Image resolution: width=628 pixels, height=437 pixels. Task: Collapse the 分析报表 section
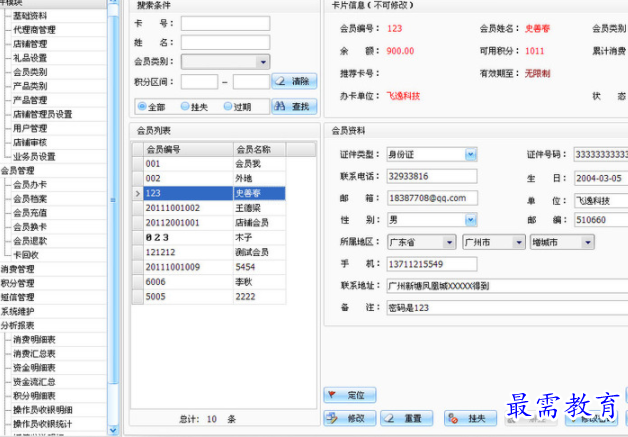pos(17,325)
